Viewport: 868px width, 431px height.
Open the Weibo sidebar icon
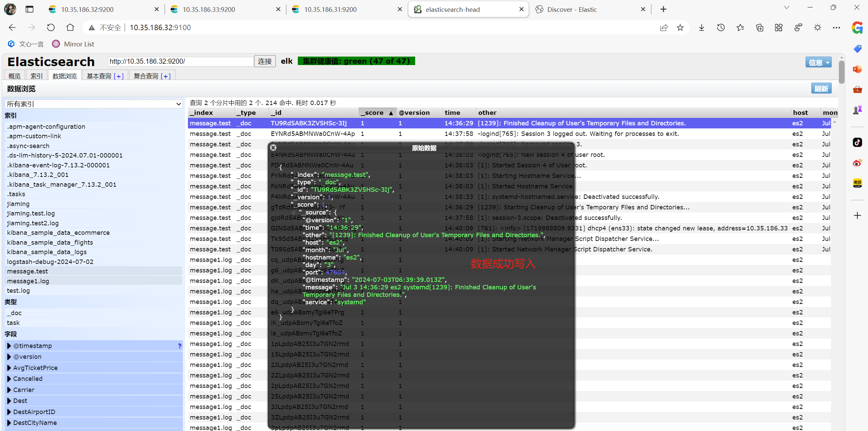(857, 163)
